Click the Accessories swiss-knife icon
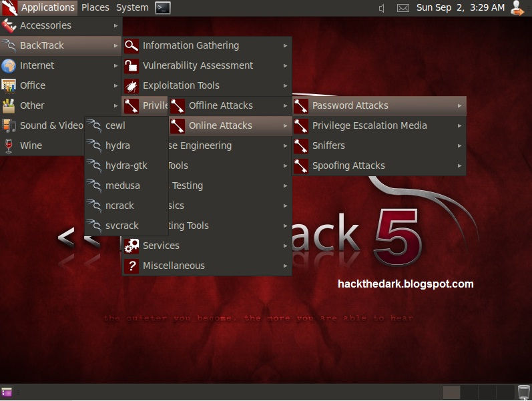The height and width of the screenshot is (401, 532). tap(9, 25)
